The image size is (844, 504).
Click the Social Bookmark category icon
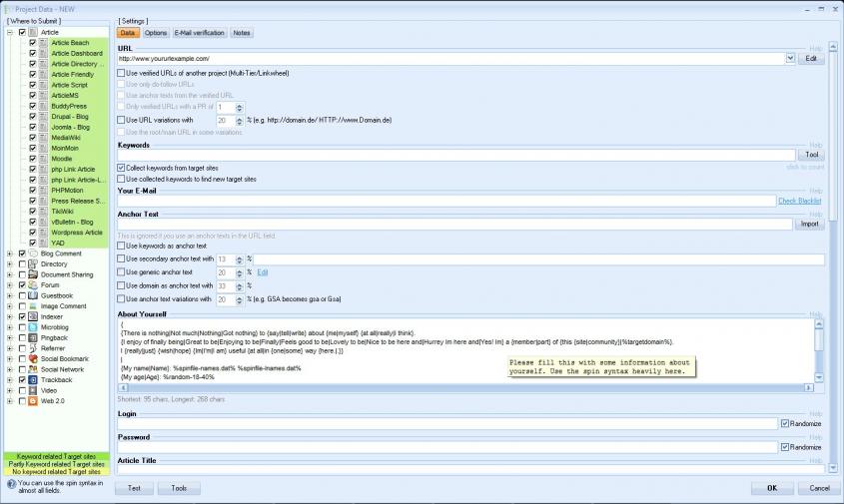33,358
